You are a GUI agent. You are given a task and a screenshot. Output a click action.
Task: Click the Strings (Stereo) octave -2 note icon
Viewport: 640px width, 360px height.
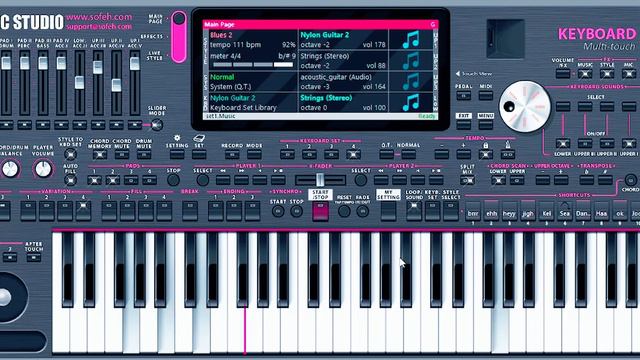pos(411,60)
